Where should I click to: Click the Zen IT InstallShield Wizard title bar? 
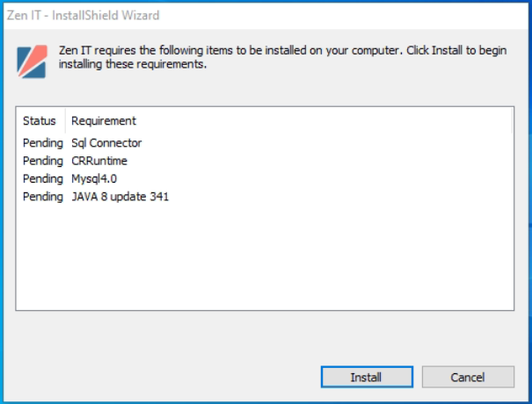pos(266,15)
